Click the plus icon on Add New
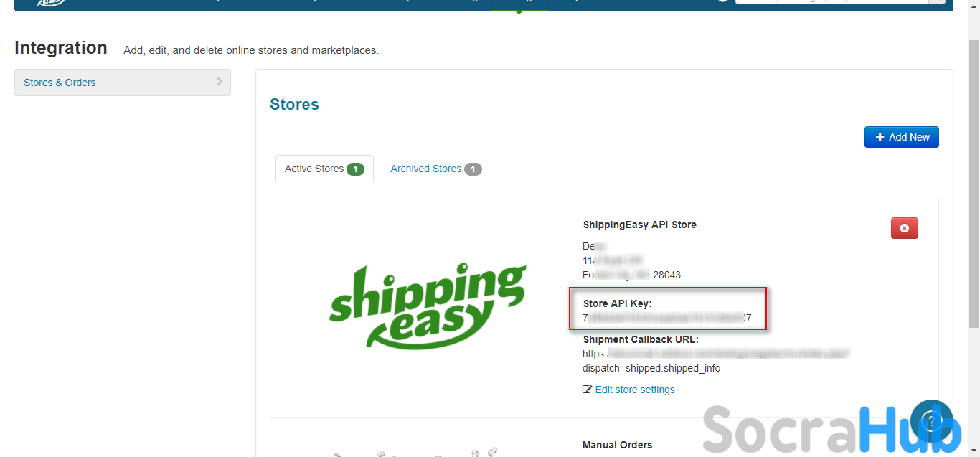This screenshot has width=980, height=457. pos(880,137)
